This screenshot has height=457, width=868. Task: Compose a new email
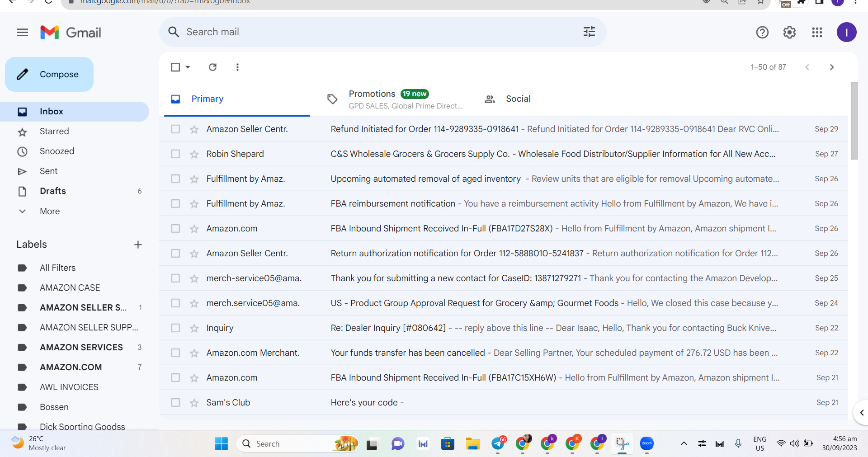click(49, 74)
